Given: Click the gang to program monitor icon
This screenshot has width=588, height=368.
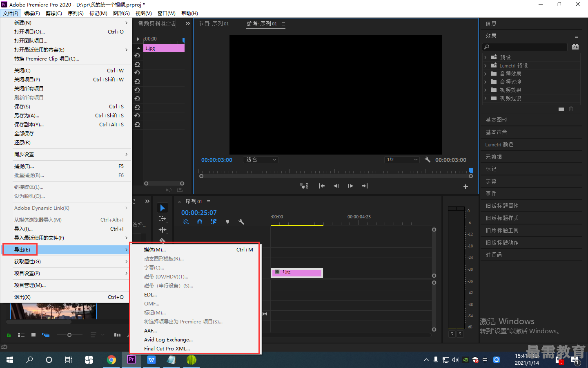Looking at the screenshot, I should point(304,186).
